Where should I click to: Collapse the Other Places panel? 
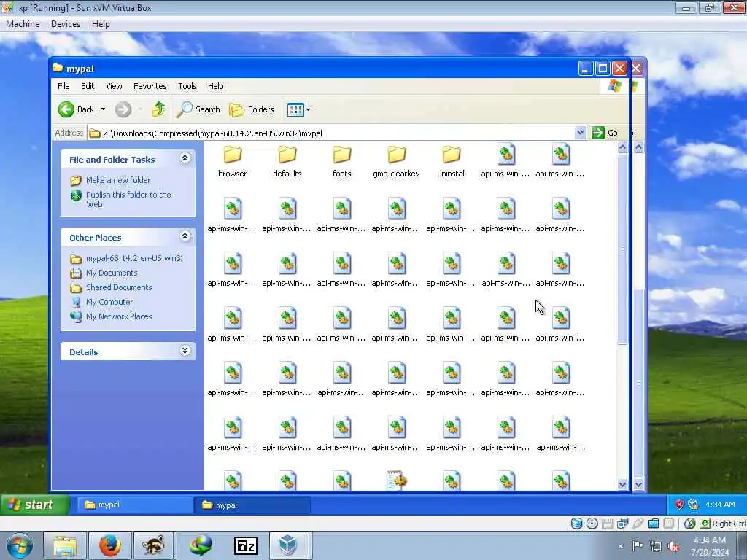pyautogui.click(x=185, y=236)
